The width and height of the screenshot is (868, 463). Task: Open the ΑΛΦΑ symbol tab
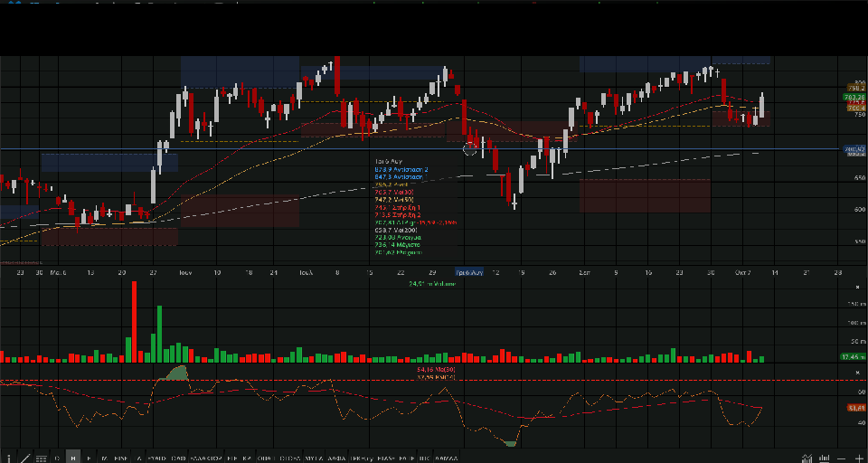tap(337, 458)
